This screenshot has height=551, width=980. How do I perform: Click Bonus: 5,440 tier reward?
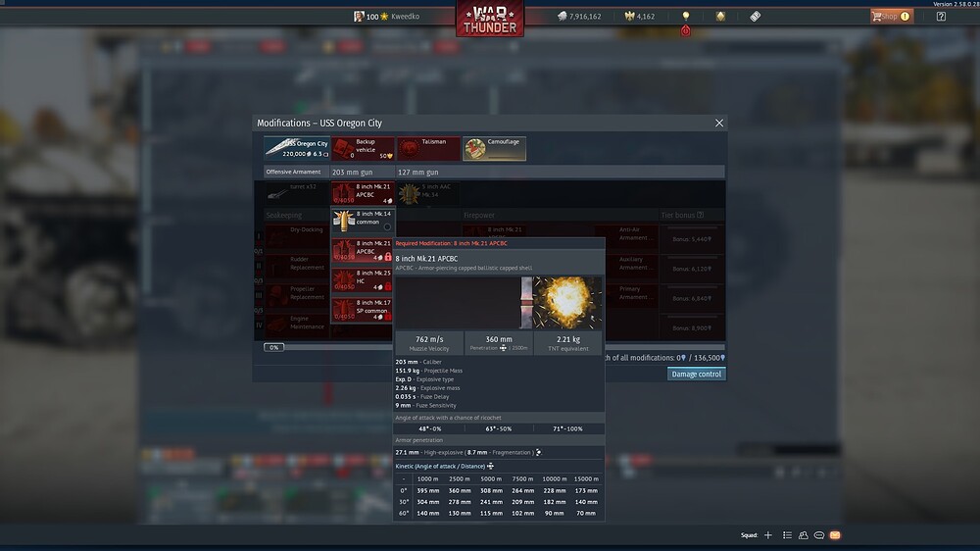[x=691, y=239]
